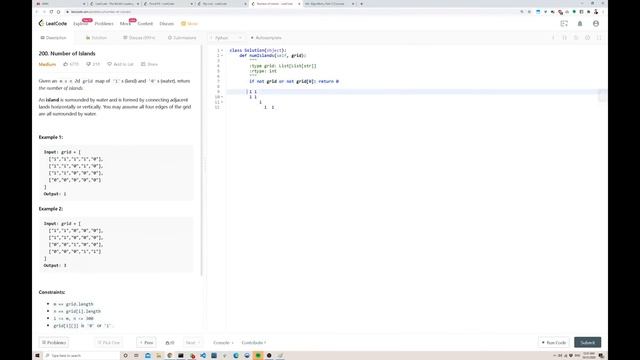The width and height of the screenshot is (640, 360).
Task: Click the 'Example 2:' heading
Action: [51, 209]
